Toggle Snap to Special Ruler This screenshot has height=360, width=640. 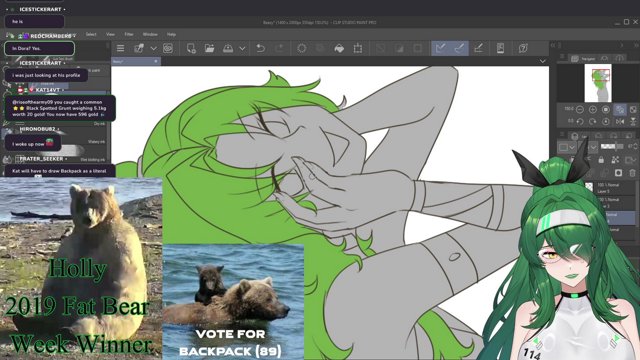click(x=460, y=49)
